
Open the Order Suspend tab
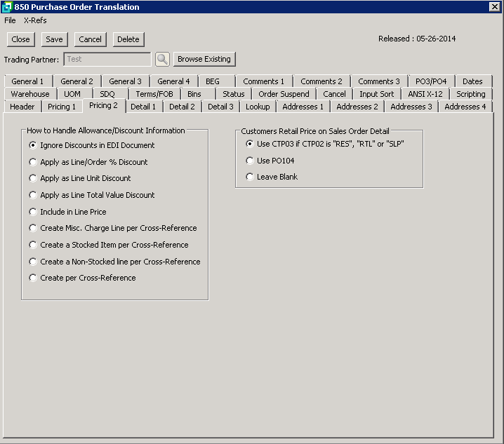pos(284,94)
